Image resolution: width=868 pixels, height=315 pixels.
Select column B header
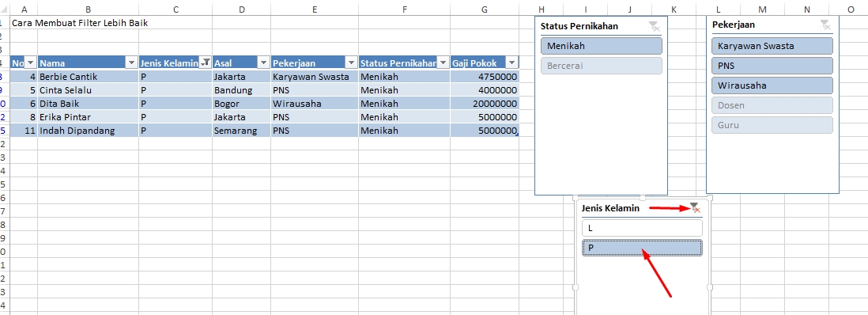(x=88, y=9)
